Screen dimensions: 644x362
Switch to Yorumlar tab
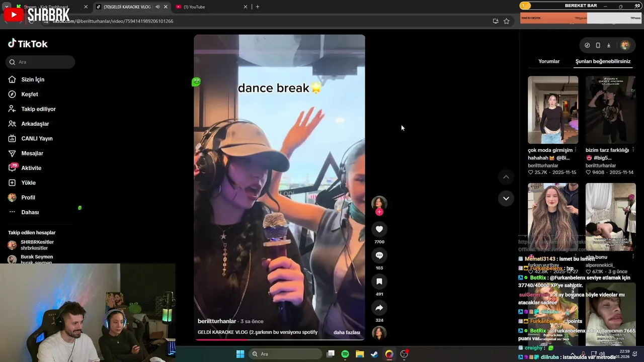click(x=549, y=61)
